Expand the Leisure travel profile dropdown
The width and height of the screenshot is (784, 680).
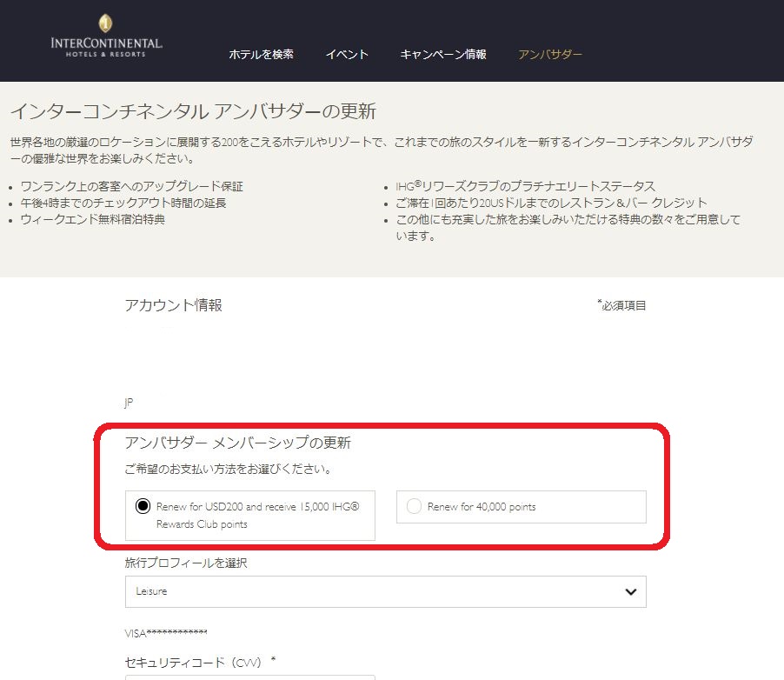click(x=386, y=591)
